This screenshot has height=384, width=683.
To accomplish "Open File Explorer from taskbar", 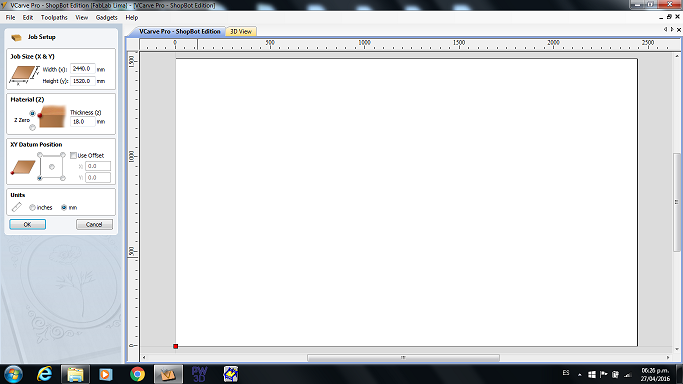I will pos(75,374).
